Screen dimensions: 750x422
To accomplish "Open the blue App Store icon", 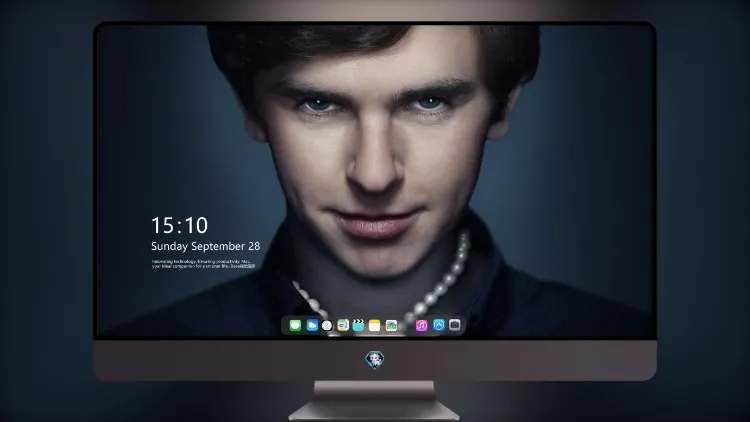I will click(x=439, y=325).
